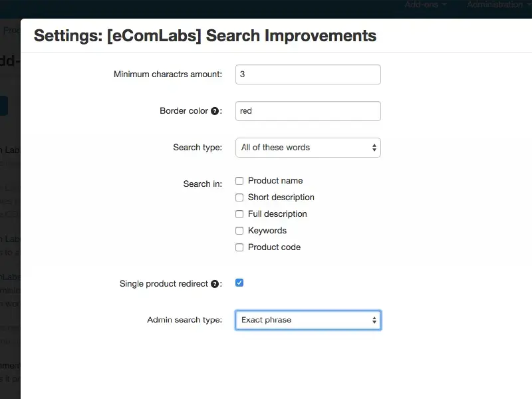Click the 'Search in:' label
Viewport: 532px width, 399px height.
(x=203, y=184)
